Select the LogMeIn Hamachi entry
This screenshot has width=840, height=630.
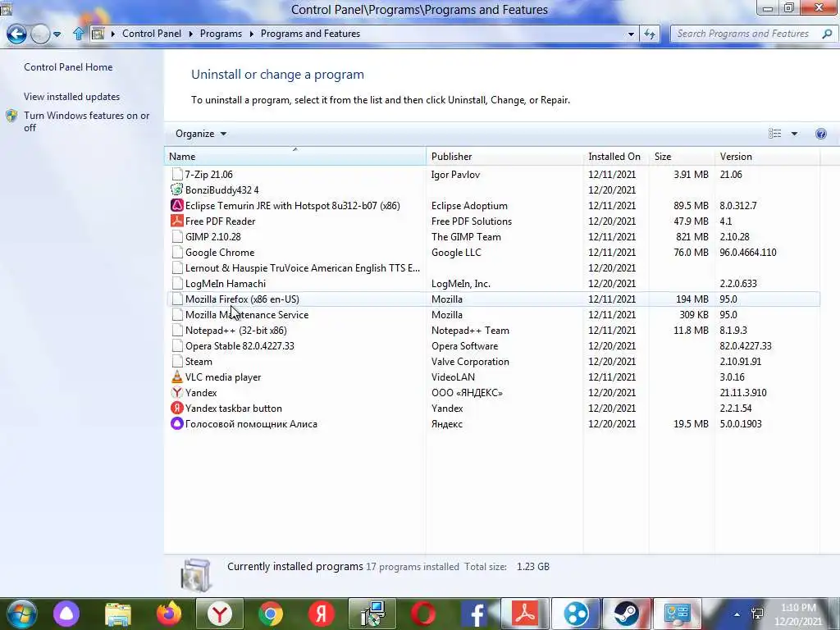coord(493,283)
